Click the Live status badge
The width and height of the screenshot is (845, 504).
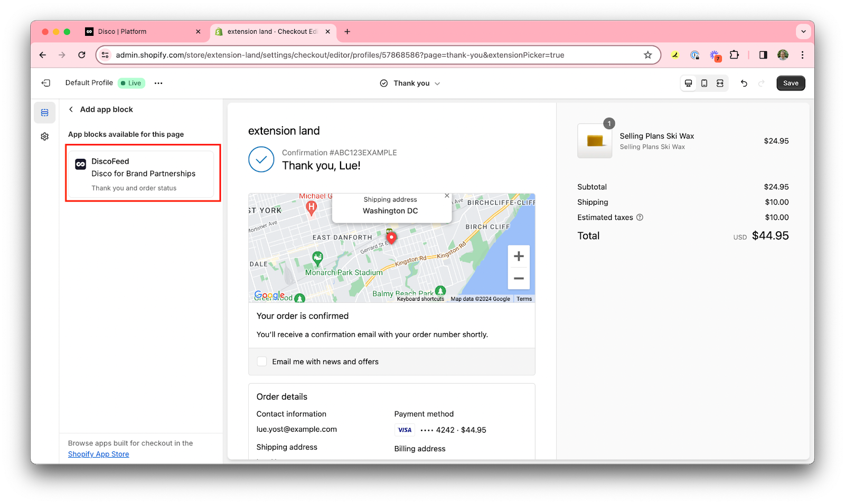point(132,83)
